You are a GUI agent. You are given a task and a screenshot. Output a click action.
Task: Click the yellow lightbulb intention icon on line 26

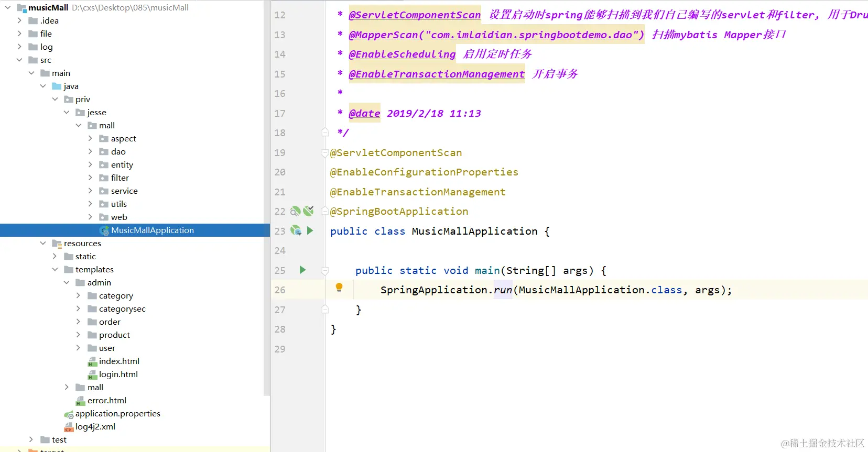[339, 288]
